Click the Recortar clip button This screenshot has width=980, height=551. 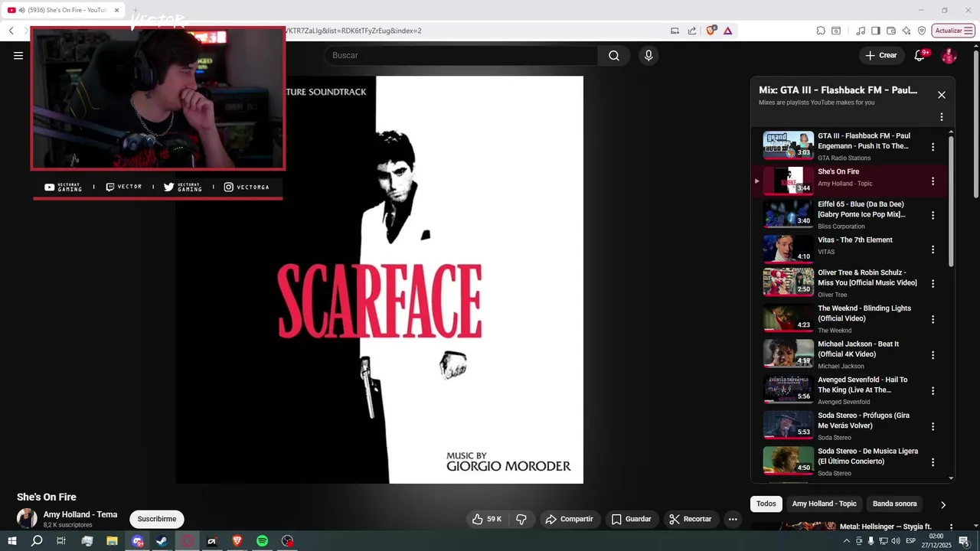tap(690, 519)
